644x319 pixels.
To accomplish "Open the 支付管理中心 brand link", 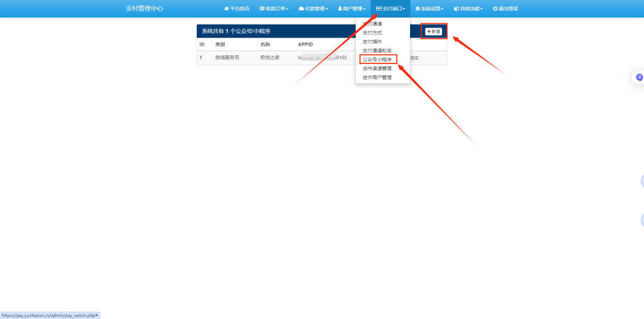I will tap(144, 8).
